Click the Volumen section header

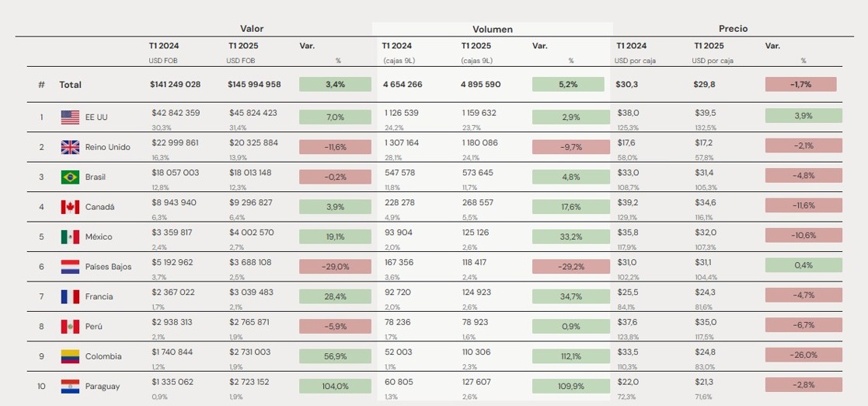click(492, 30)
